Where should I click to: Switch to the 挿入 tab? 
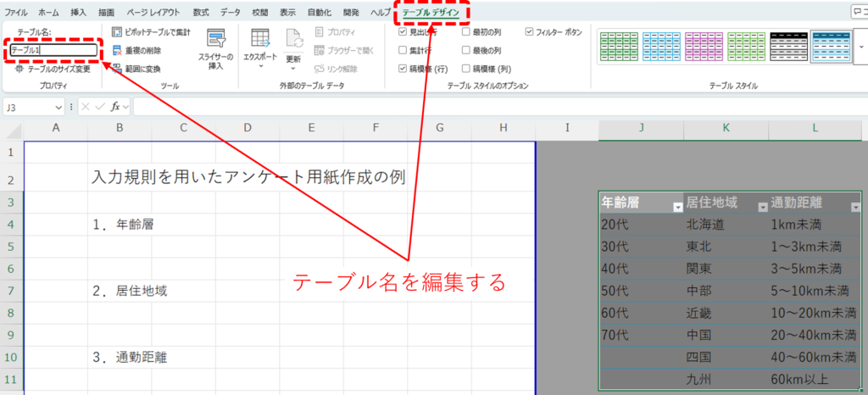tap(79, 12)
